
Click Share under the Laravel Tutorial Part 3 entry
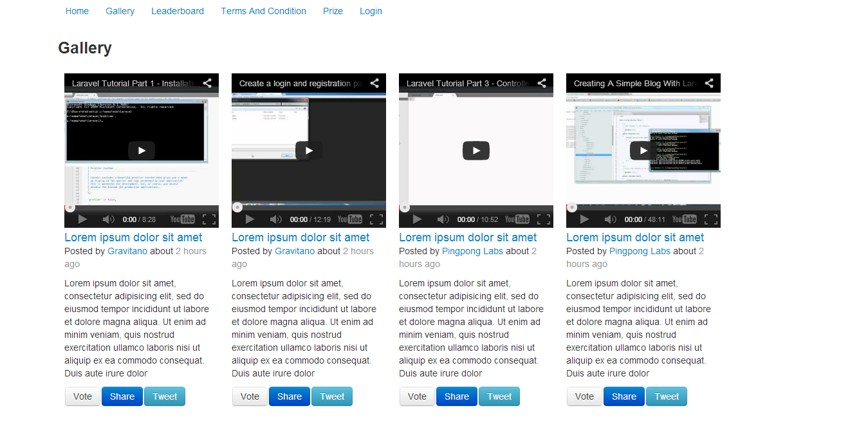pyautogui.click(x=457, y=396)
